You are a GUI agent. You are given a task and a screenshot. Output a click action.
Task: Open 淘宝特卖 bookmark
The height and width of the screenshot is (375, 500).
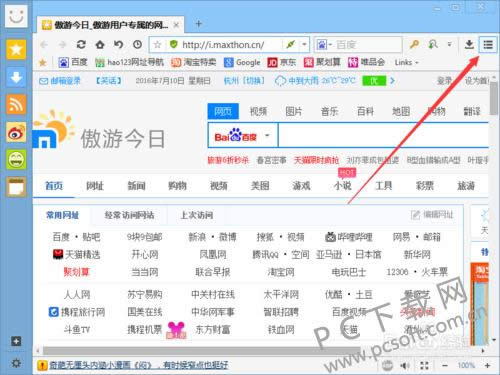194,62
